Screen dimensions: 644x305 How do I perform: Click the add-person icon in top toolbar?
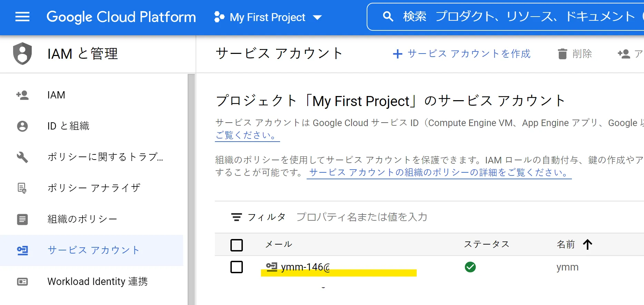click(x=624, y=54)
